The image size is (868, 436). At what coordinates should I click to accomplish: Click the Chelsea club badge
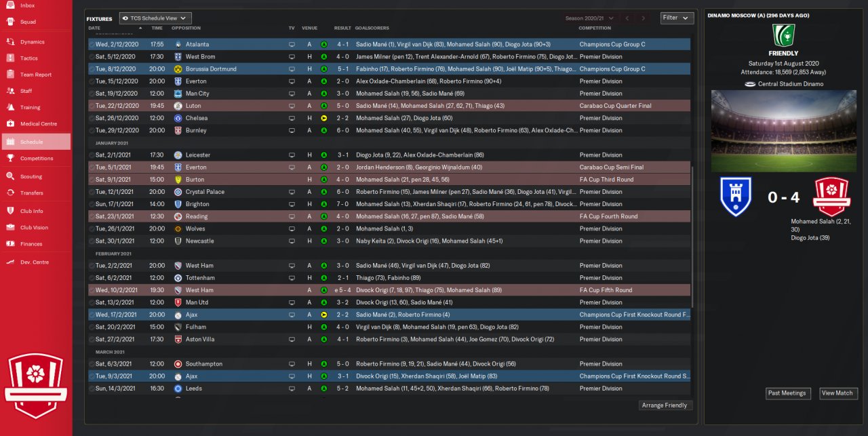(178, 118)
